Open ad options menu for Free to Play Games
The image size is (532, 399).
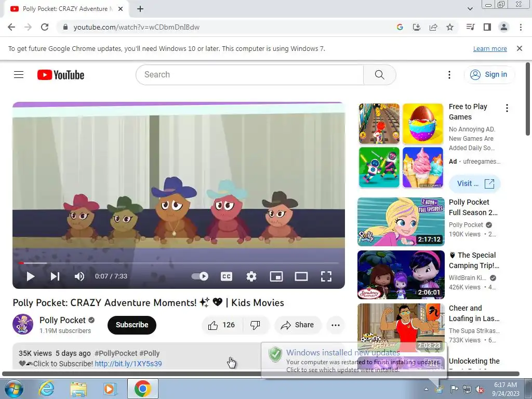(x=507, y=108)
